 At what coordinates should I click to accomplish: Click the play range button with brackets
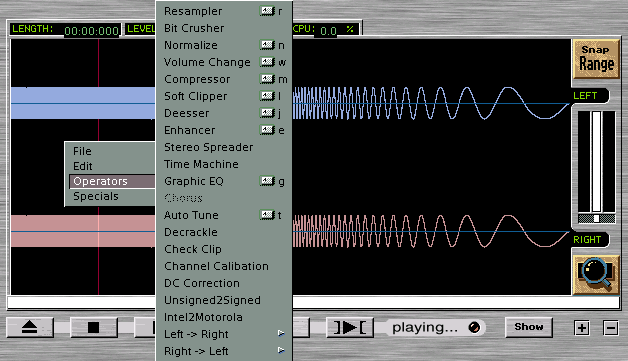point(350,327)
